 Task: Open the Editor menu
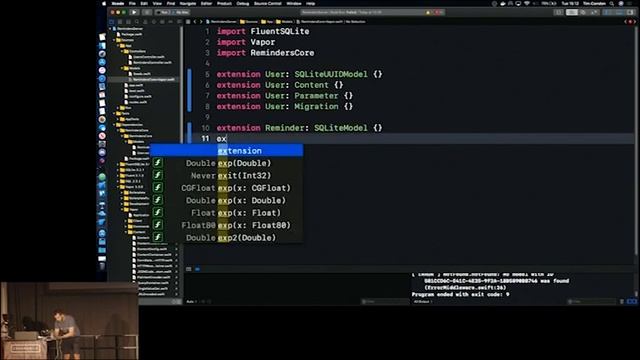tap(207, 3)
